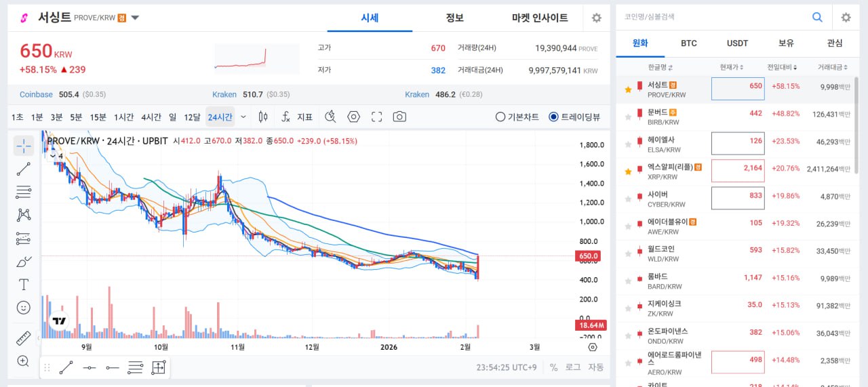Click the coin list vertical scrollbar
The width and height of the screenshot is (868, 387).
pyautogui.click(x=856, y=125)
